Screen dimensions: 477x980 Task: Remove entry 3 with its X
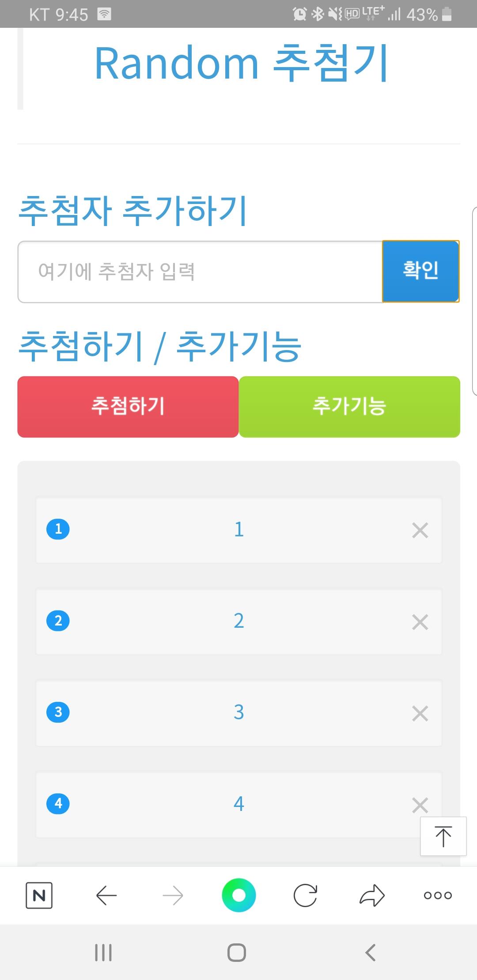click(x=420, y=713)
